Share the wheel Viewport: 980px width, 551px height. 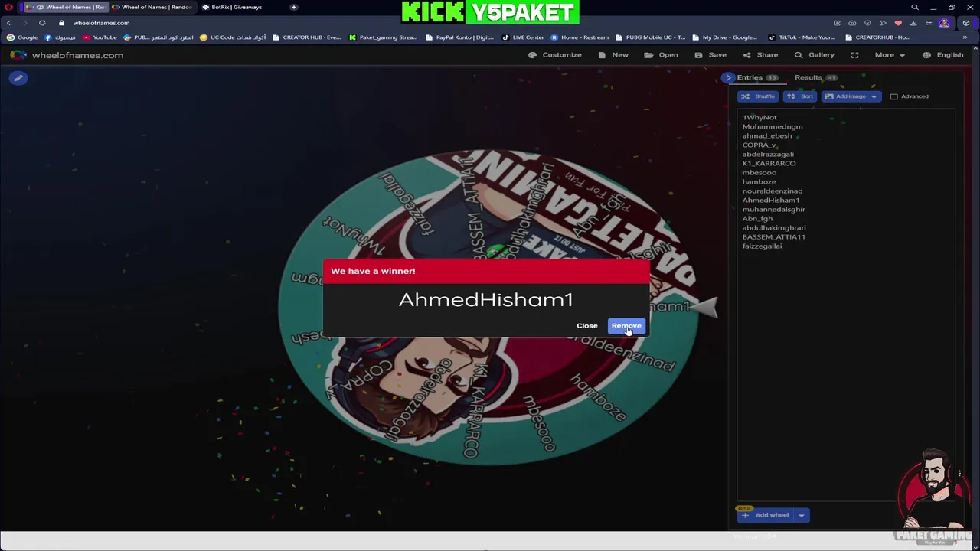[x=760, y=55]
